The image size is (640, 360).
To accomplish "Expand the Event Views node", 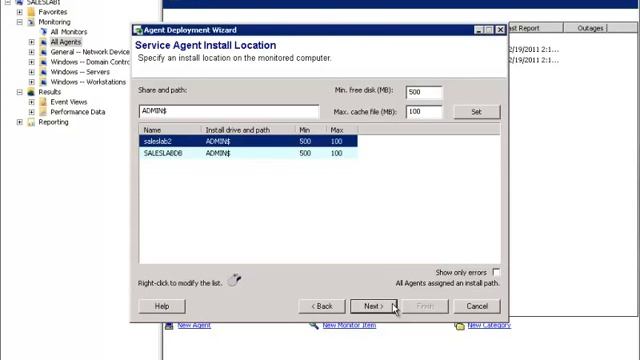I will (x=32, y=102).
